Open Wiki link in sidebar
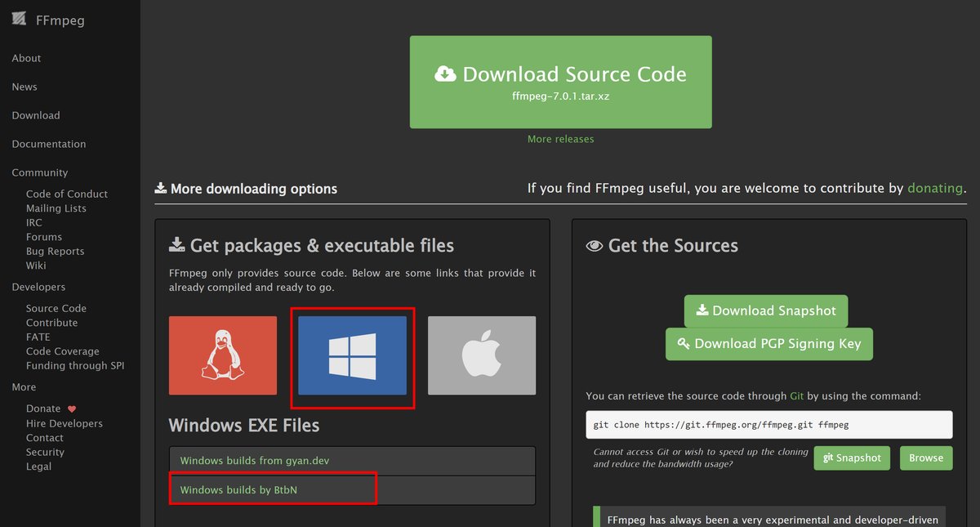The height and width of the screenshot is (527, 980). (36, 266)
